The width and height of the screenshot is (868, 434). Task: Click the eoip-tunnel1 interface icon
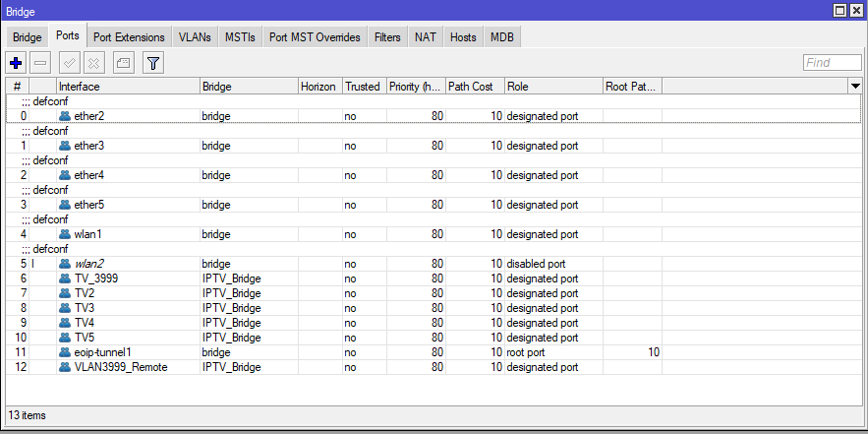click(65, 352)
